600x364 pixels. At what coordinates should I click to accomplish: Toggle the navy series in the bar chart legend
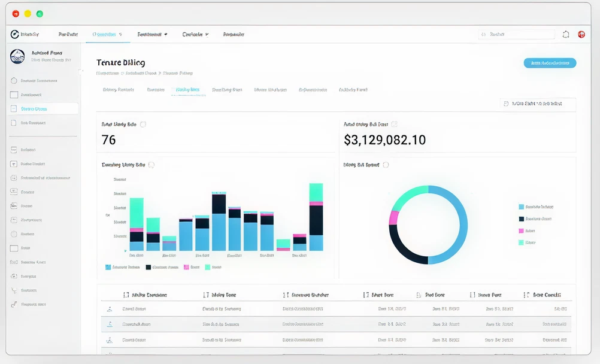click(x=148, y=267)
